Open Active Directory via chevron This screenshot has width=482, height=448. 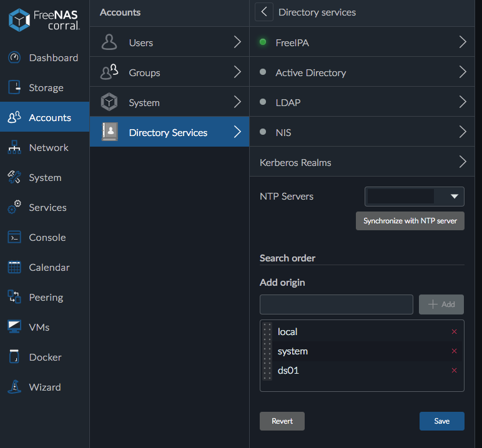pos(463,72)
